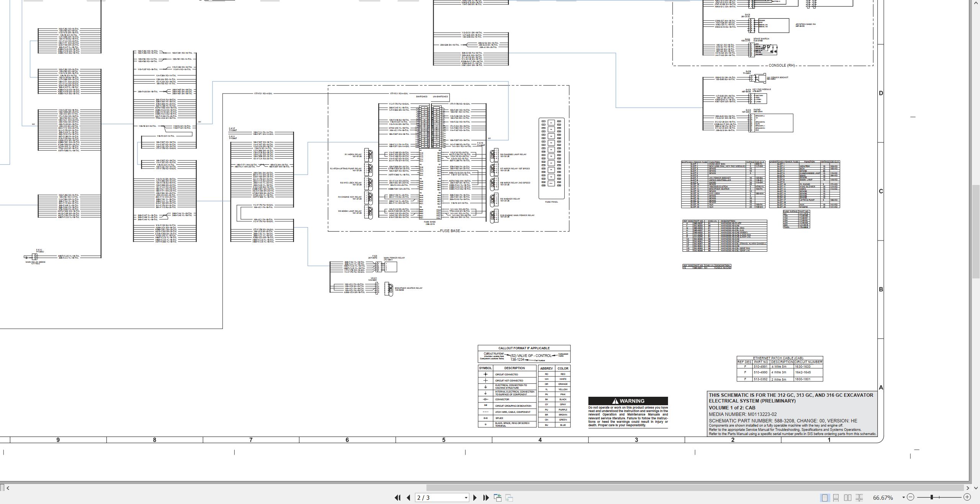Click grid column number 9
This screenshot has width=980, height=504.
(x=58, y=440)
